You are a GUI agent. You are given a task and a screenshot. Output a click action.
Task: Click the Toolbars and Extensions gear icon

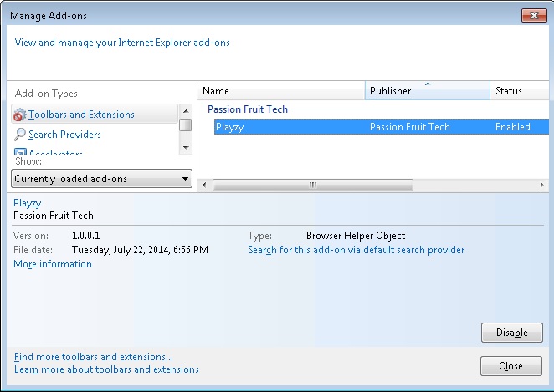20,115
